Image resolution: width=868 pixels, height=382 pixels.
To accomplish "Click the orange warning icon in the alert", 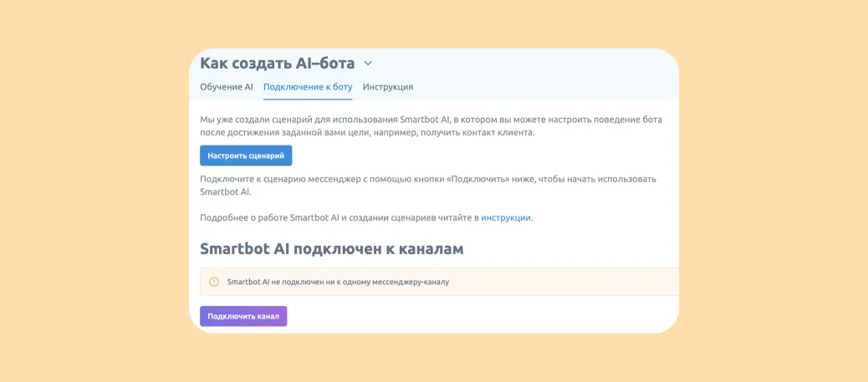I will 214,282.
